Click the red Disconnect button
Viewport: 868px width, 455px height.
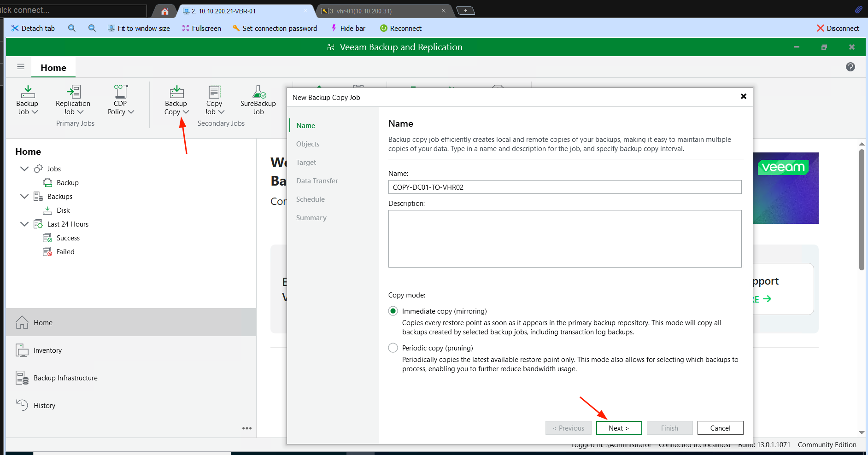pyautogui.click(x=838, y=28)
